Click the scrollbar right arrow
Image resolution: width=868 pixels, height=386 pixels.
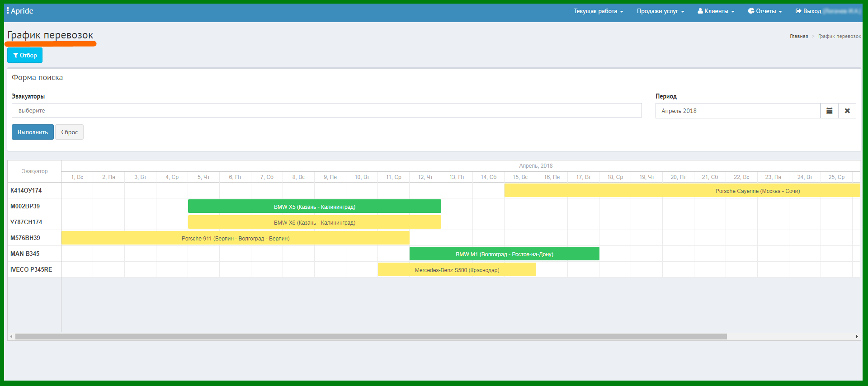[857, 336]
